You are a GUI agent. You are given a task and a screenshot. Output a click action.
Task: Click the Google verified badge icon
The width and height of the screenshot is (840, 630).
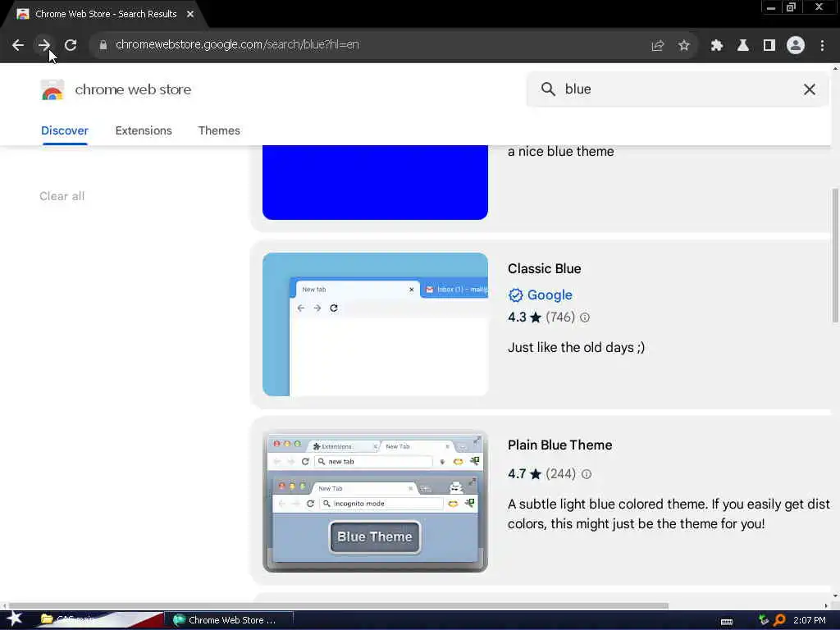515,295
